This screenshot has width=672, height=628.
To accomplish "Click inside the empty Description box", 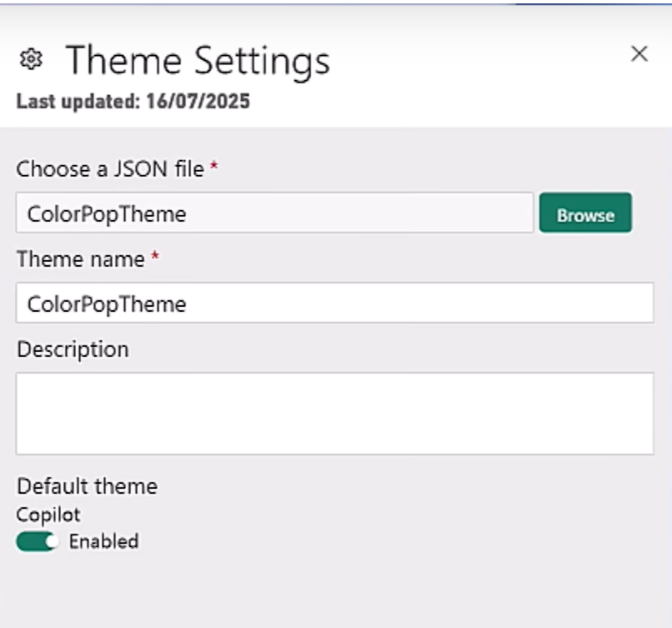I will click(x=334, y=413).
